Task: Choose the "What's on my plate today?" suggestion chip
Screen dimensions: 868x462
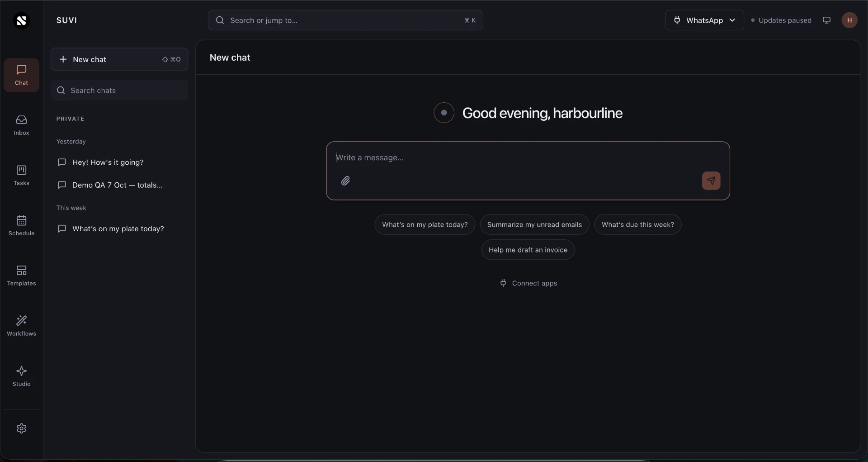Action: pos(425,225)
